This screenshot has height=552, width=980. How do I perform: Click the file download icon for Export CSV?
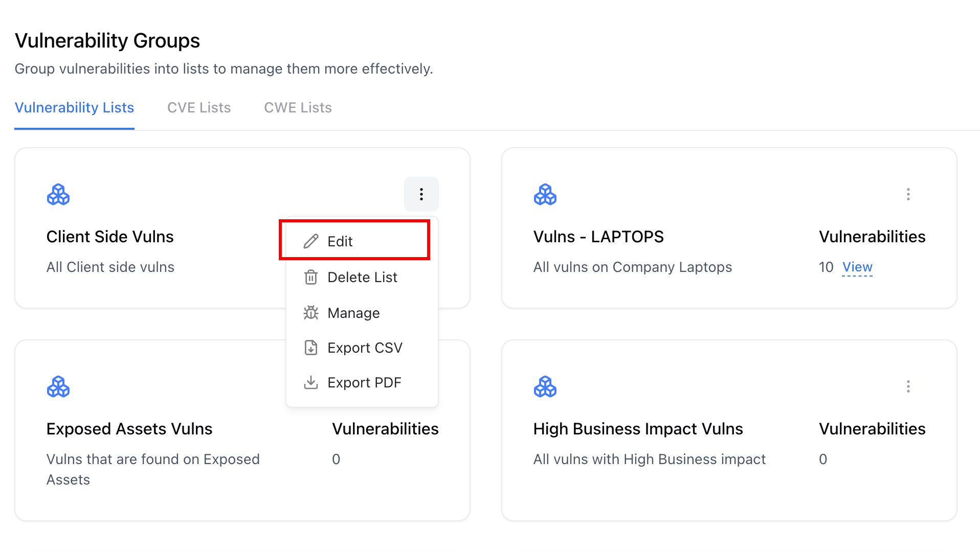coord(310,347)
